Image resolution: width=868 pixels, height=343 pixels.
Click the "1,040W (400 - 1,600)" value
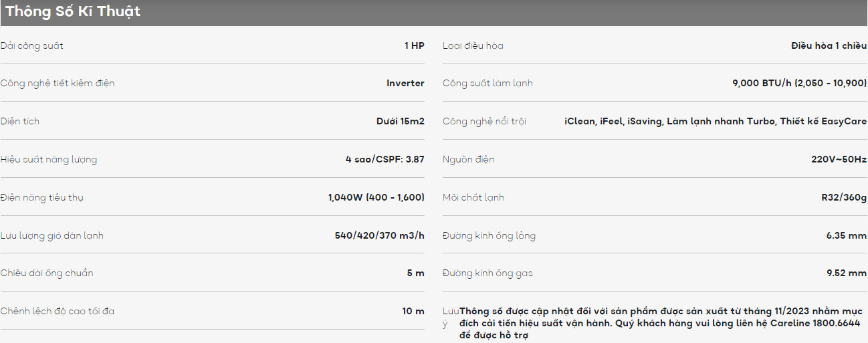point(376,198)
